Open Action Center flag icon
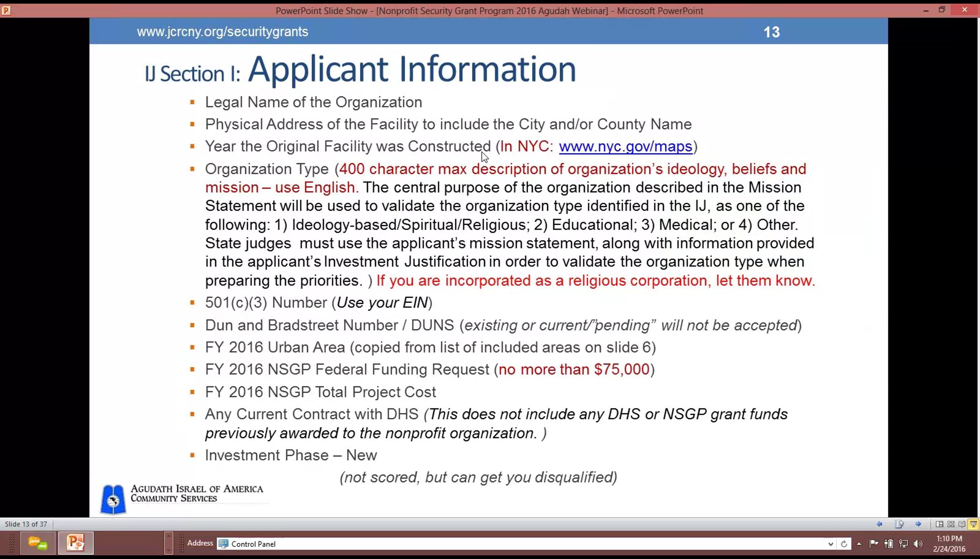The image size is (980, 559). pos(874,543)
